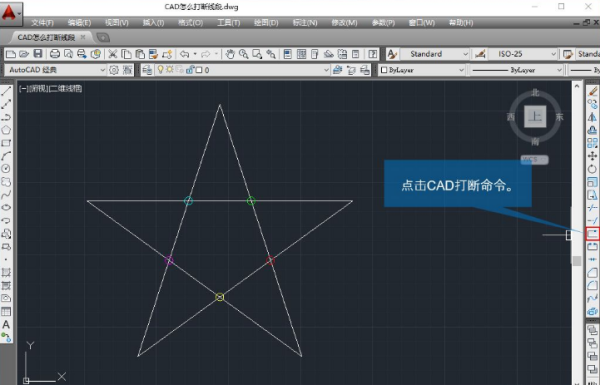Image resolution: width=600 pixels, height=385 pixels.
Task: Click the Cut scissors icon
Action: [x=112, y=54]
